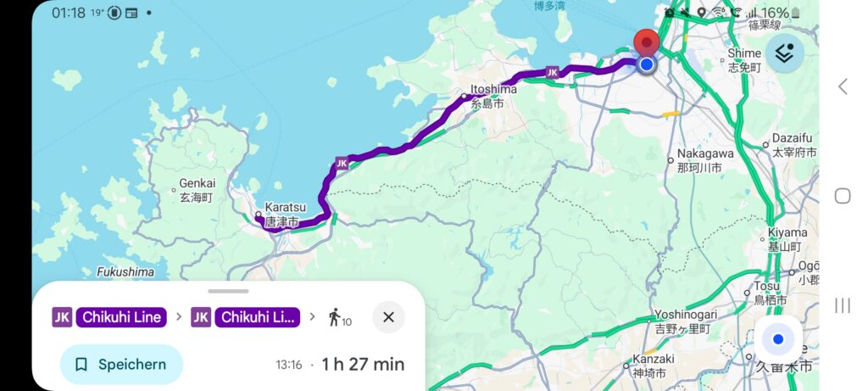Screen dimensions: 868x391
Task: Tap the 1 h 27 min duration
Action: click(x=363, y=365)
